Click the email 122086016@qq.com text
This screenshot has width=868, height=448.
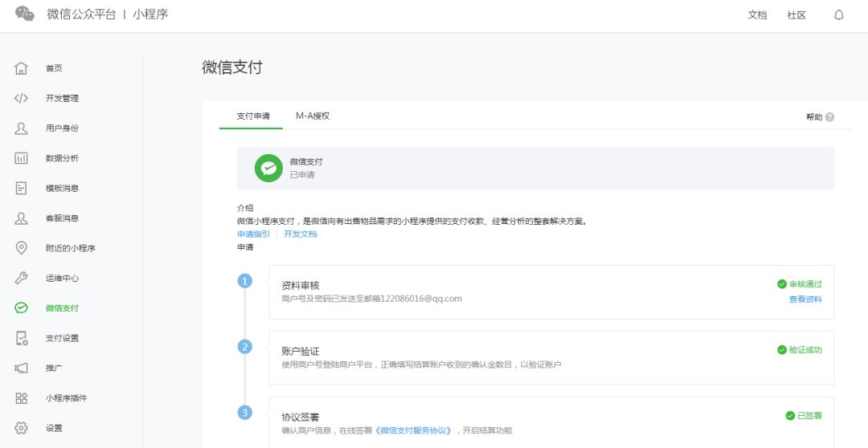tap(421, 299)
